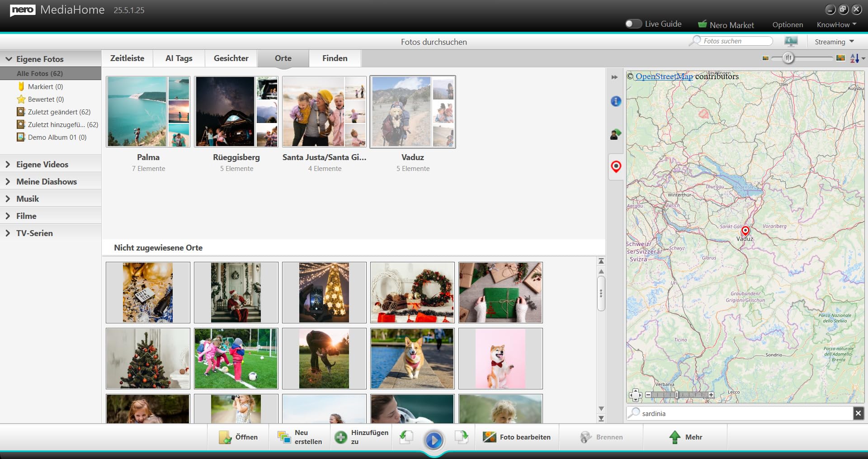Open Nero Market
Viewport: 868px width, 459px height.
(x=726, y=25)
